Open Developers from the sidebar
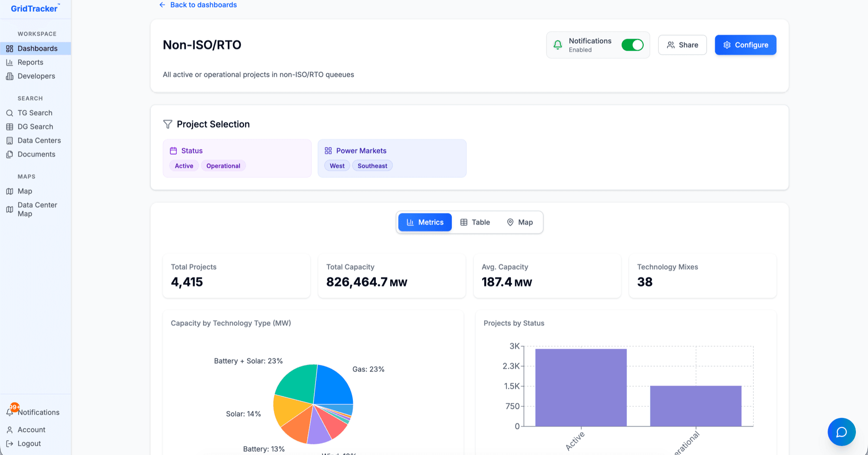Screen dimensions: 868x455 click(36, 76)
